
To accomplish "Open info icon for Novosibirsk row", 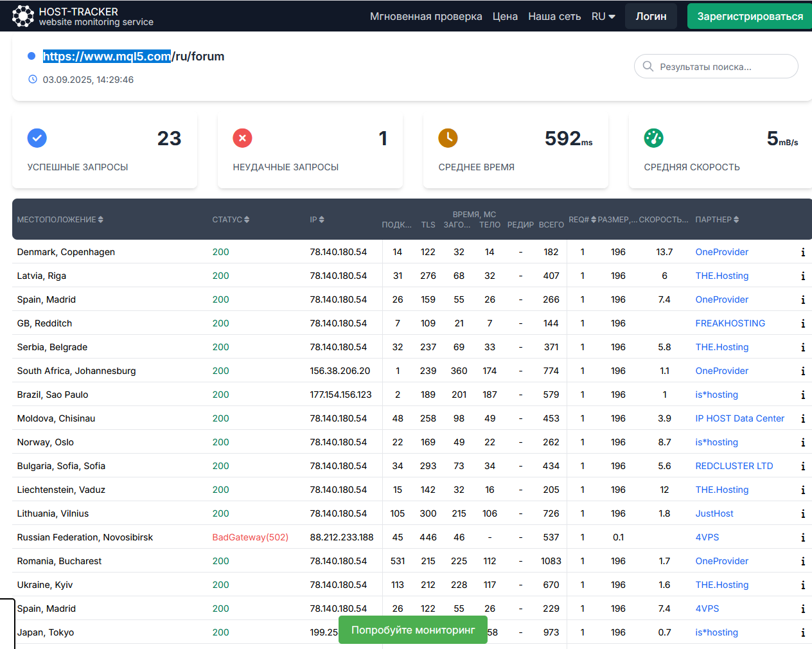I will pyautogui.click(x=803, y=537).
